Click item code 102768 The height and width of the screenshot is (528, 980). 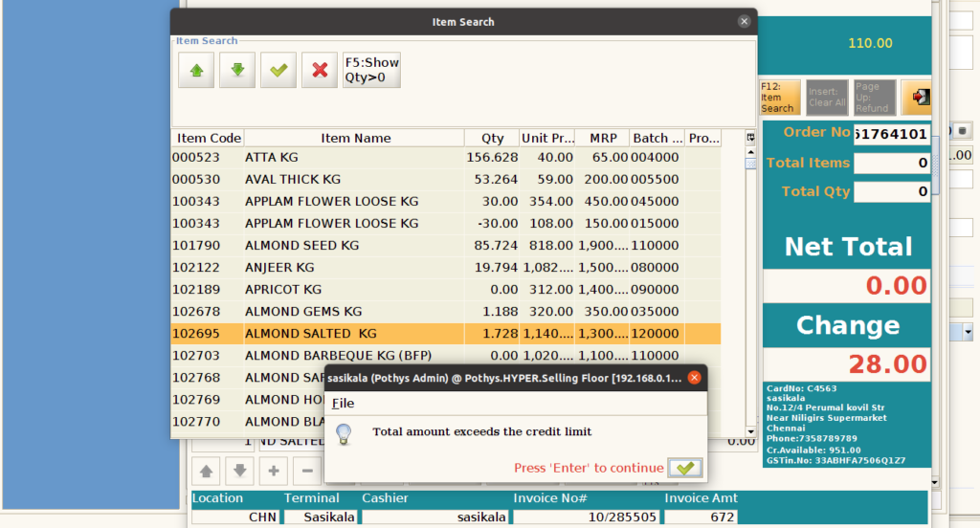(x=196, y=378)
